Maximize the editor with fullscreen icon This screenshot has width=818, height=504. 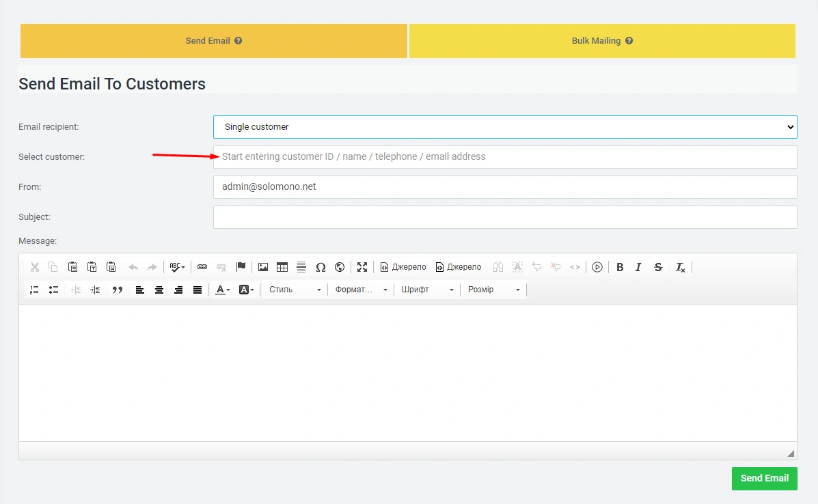(362, 267)
